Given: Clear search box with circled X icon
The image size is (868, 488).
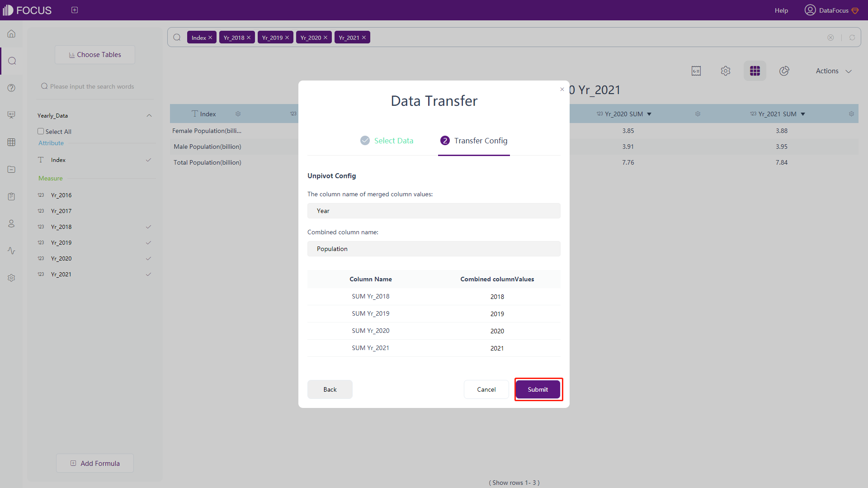Looking at the screenshot, I should tap(830, 38).
